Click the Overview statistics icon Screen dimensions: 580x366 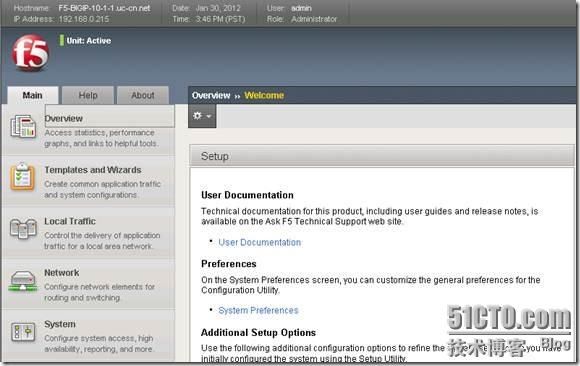coord(23,127)
